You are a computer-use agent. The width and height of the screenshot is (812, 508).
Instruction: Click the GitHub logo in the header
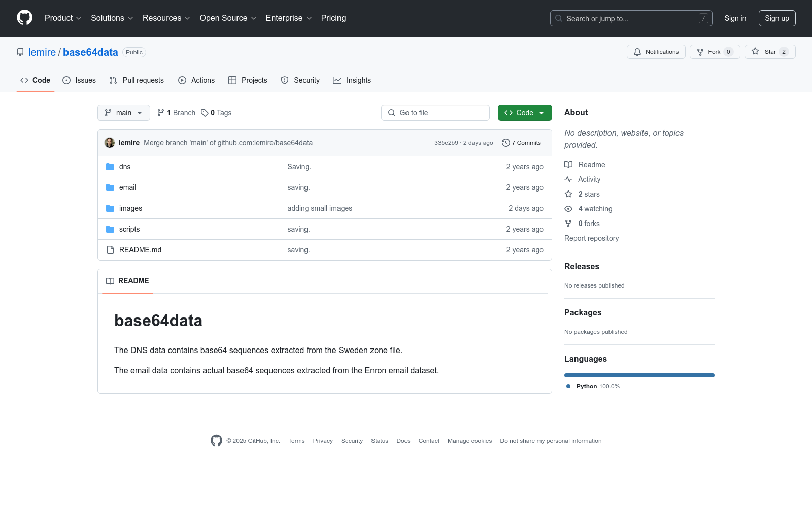click(24, 18)
